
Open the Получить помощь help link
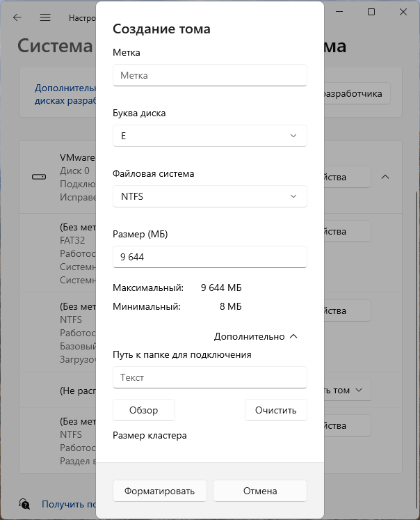68,503
